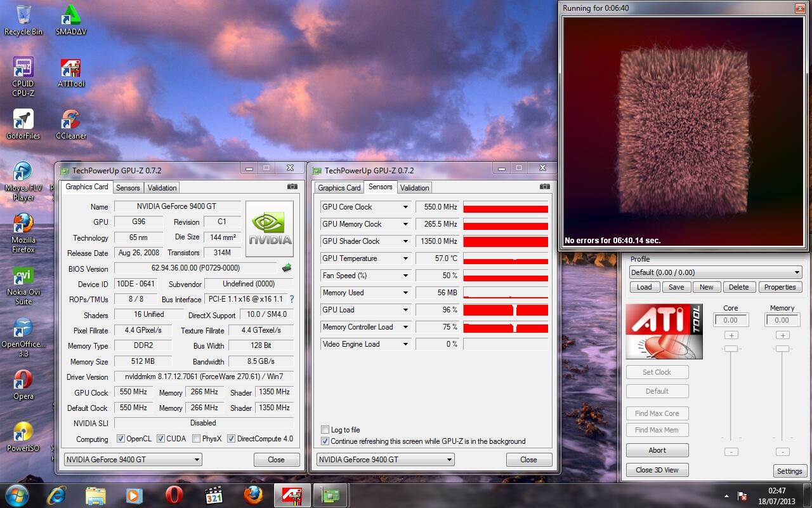Click the ATITool Abort button
The width and height of the screenshot is (812, 508).
[x=657, y=450]
